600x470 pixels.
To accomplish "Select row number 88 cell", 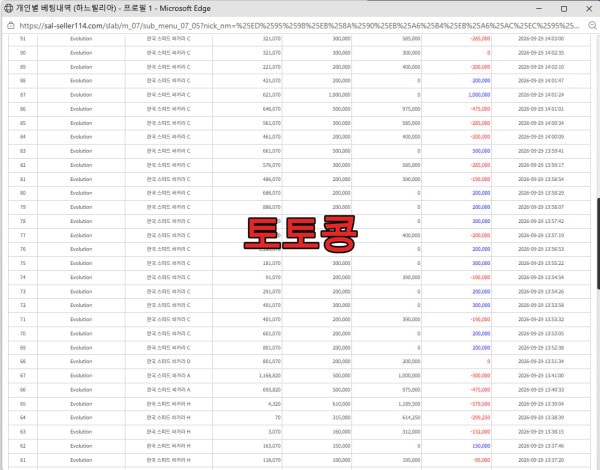I will point(23,81).
